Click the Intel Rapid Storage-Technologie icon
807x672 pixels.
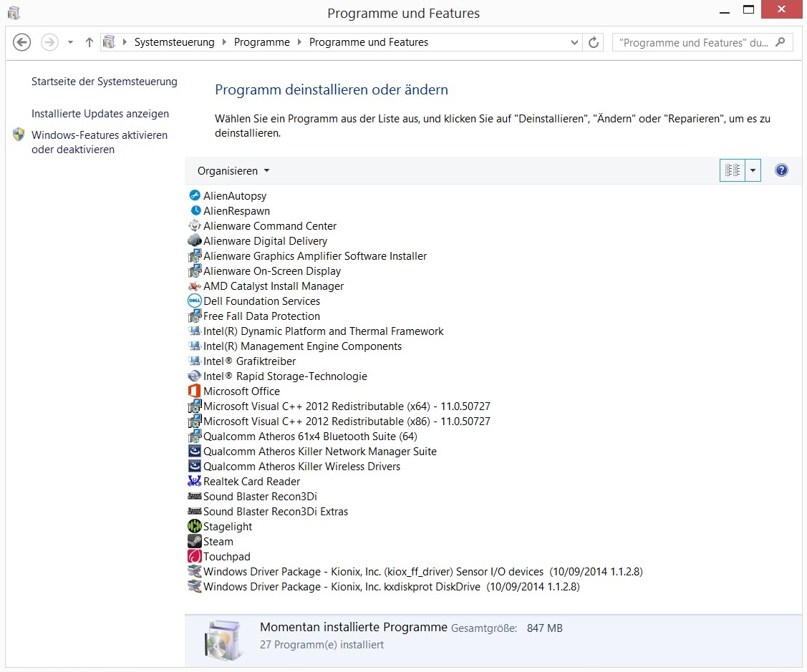click(x=195, y=376)
